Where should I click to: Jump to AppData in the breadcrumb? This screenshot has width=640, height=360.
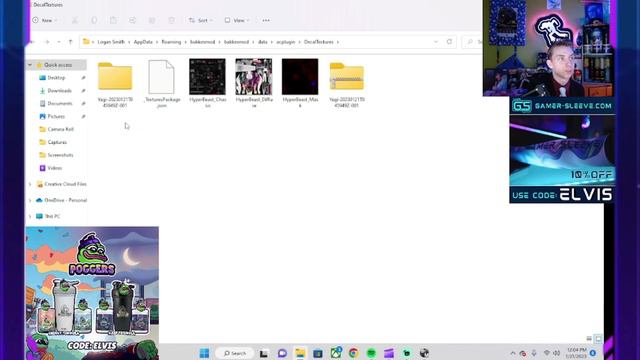pos(143,42)
